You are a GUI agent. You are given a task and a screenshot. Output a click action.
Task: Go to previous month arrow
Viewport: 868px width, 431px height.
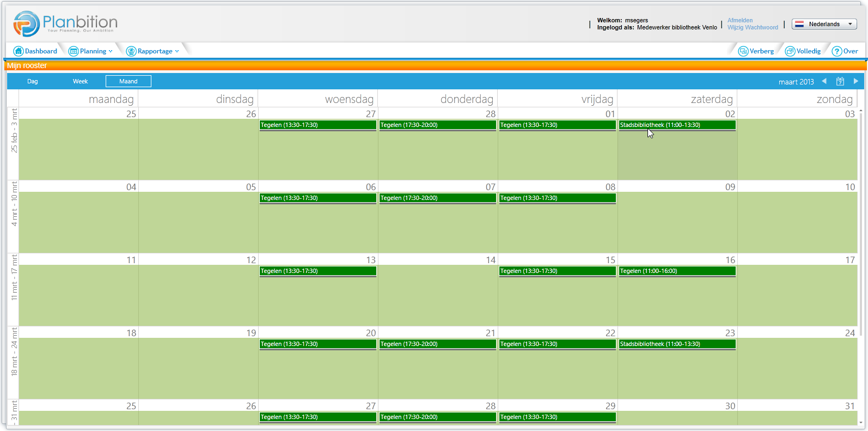point(824,81)
